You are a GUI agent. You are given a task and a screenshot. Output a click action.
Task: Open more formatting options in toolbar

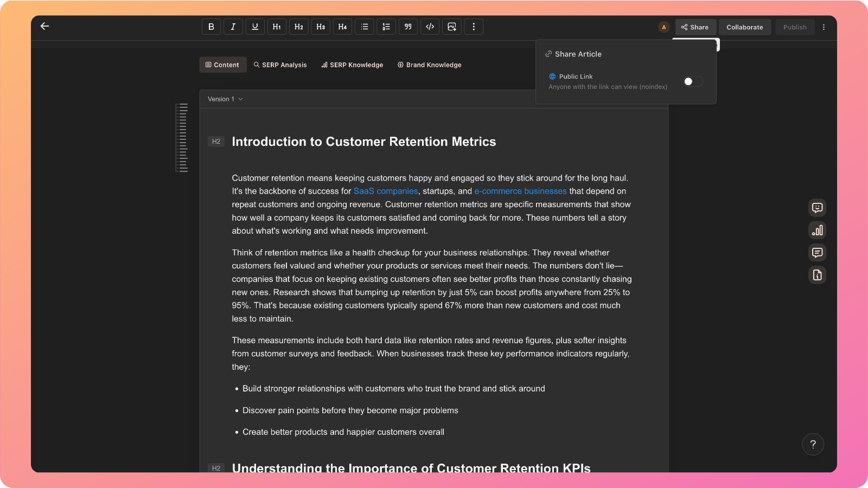pos(474,27)
